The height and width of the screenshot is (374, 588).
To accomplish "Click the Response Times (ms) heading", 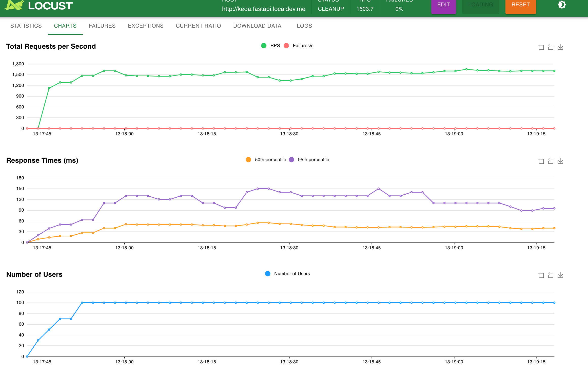I will pos(42,160).
